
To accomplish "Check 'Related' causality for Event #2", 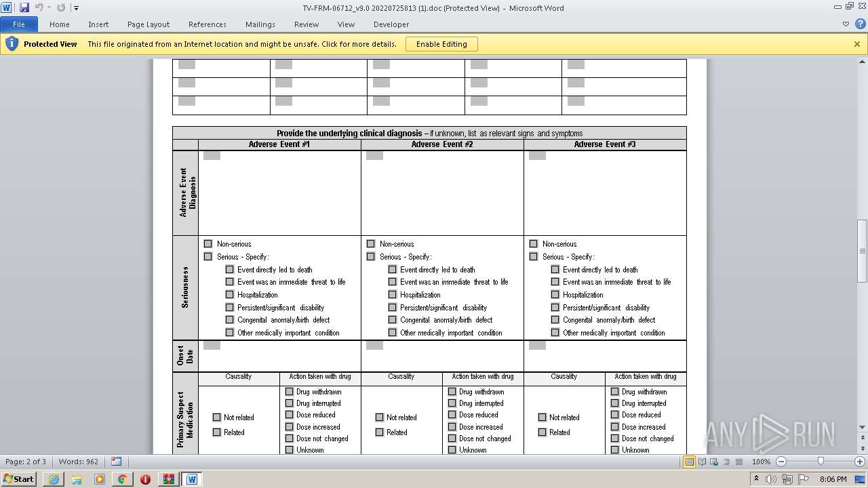I will tap(380, 432).
